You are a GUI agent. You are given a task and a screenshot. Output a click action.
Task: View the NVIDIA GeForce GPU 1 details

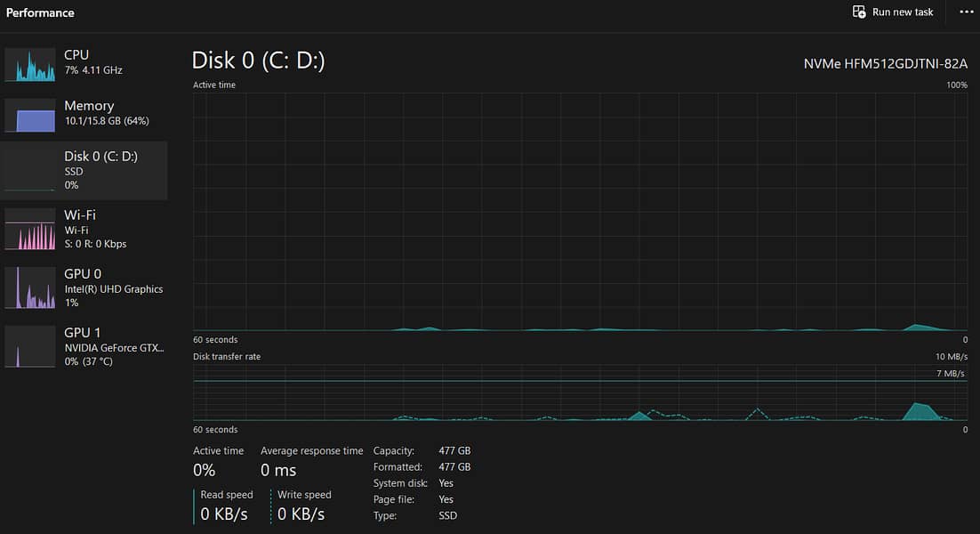113,347
